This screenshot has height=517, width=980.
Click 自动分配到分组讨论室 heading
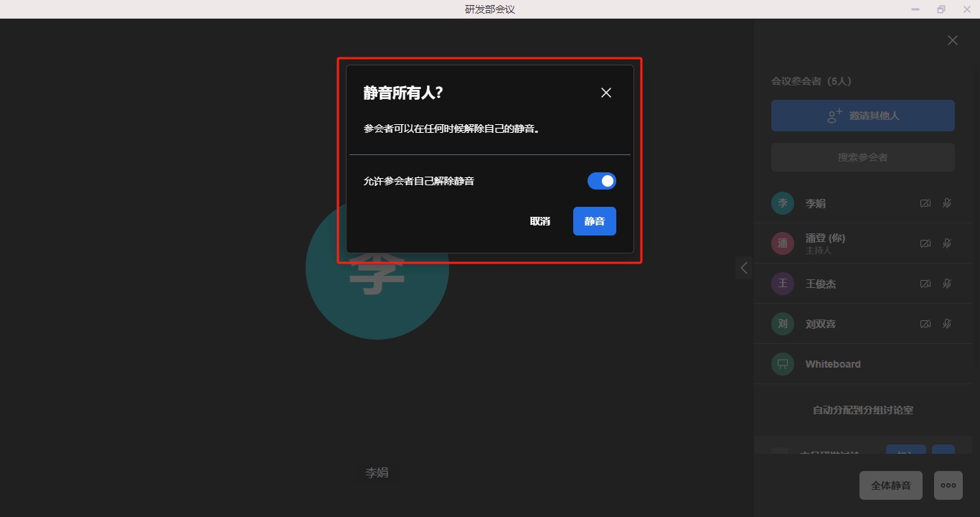[x=862, y=410]
